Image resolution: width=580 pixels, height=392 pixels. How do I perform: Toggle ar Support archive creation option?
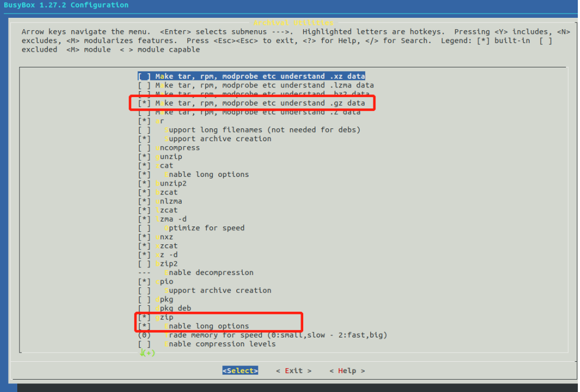204,139
